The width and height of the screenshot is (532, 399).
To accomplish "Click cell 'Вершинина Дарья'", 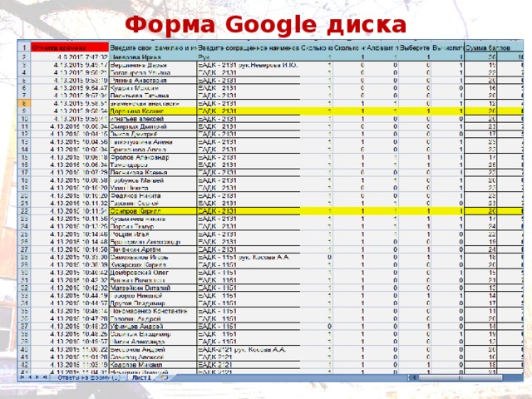I will 153,65.
